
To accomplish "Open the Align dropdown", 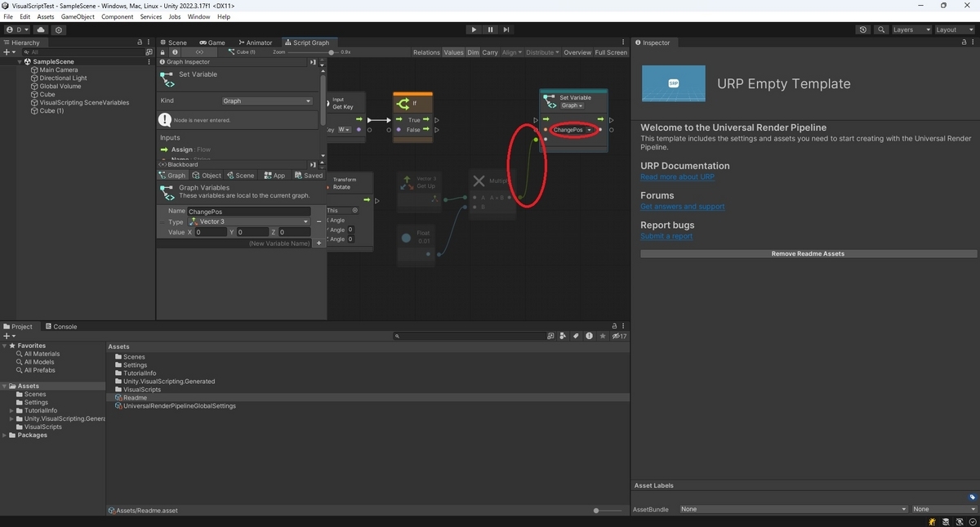I will (511, 52).
